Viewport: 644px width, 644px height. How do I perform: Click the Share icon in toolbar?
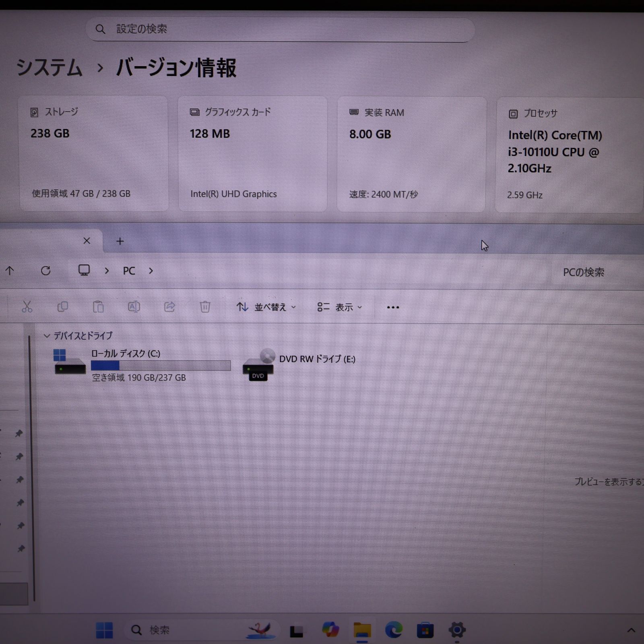pyautogui.click(x=169, y=307)
